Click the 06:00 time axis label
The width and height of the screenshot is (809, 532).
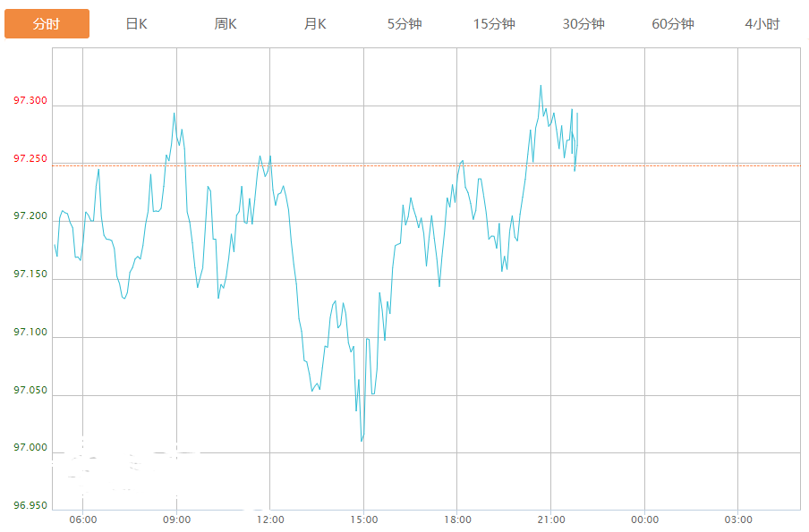[82, 519]
